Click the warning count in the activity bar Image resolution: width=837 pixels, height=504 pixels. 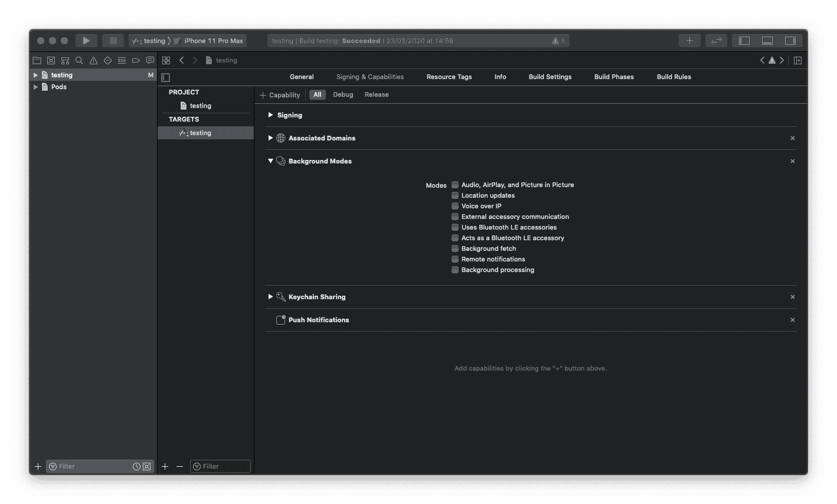pyautogui.click(x=558, y=41)
